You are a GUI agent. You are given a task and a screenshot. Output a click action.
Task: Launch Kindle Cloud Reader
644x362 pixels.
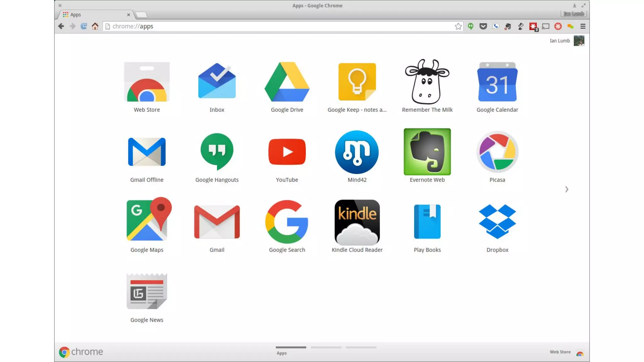[357, 222]
